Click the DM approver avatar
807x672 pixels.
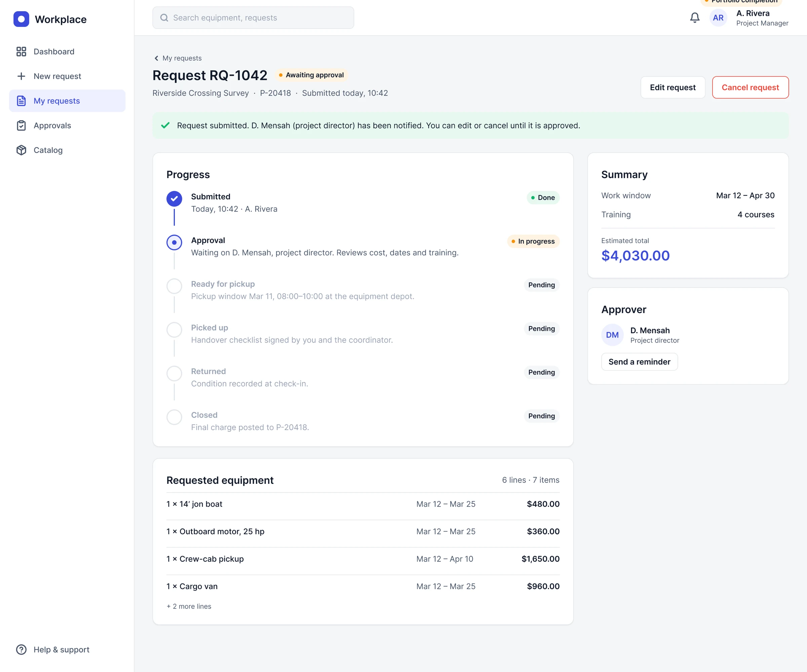tap(612, 335)
